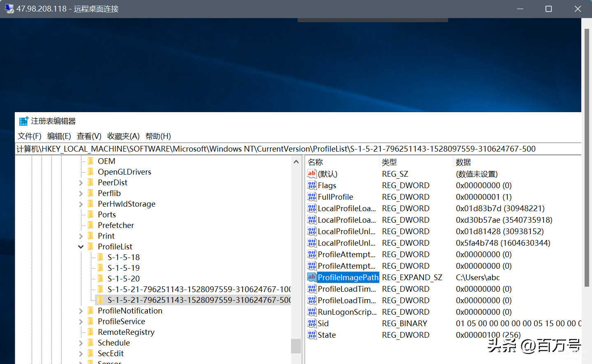Expand the ProfileNotification tree node
The width and height of the screenshot is (592, 364).
tap(81, 311)
